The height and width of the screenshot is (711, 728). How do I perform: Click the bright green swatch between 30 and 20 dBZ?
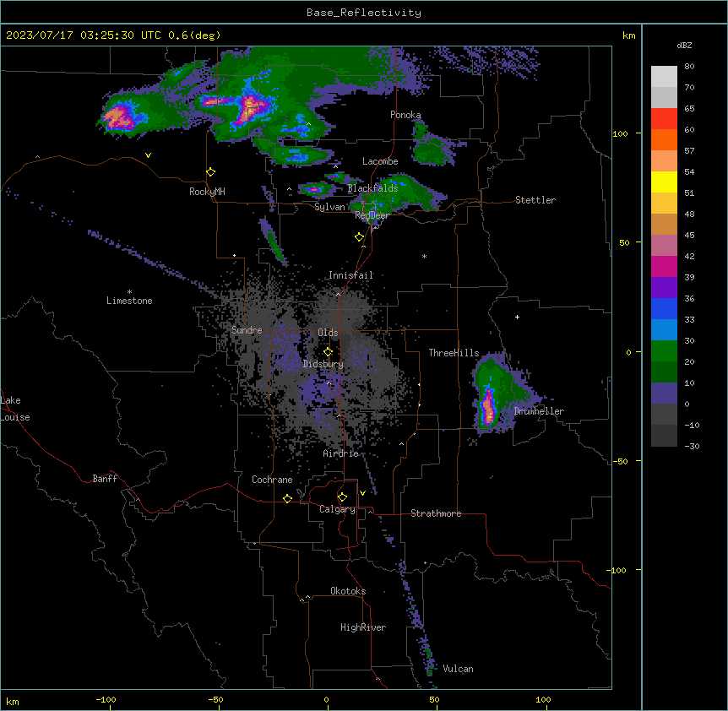[x=664, y=351]
